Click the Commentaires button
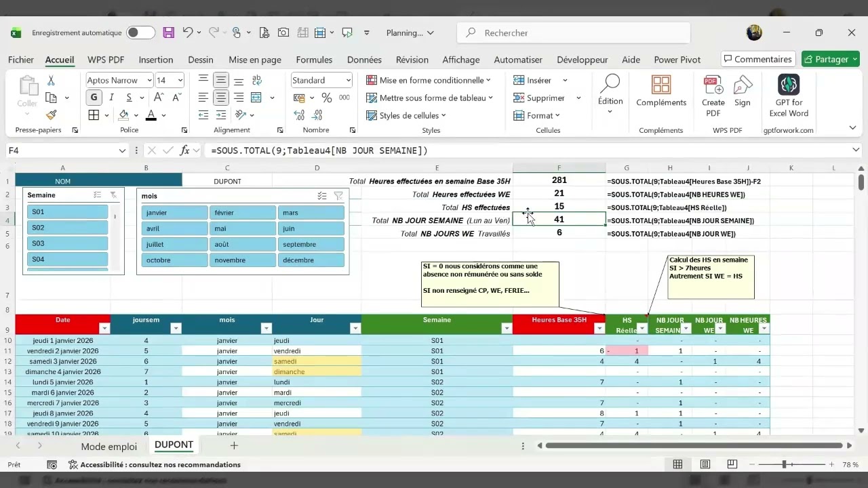 tap(757, 59)
